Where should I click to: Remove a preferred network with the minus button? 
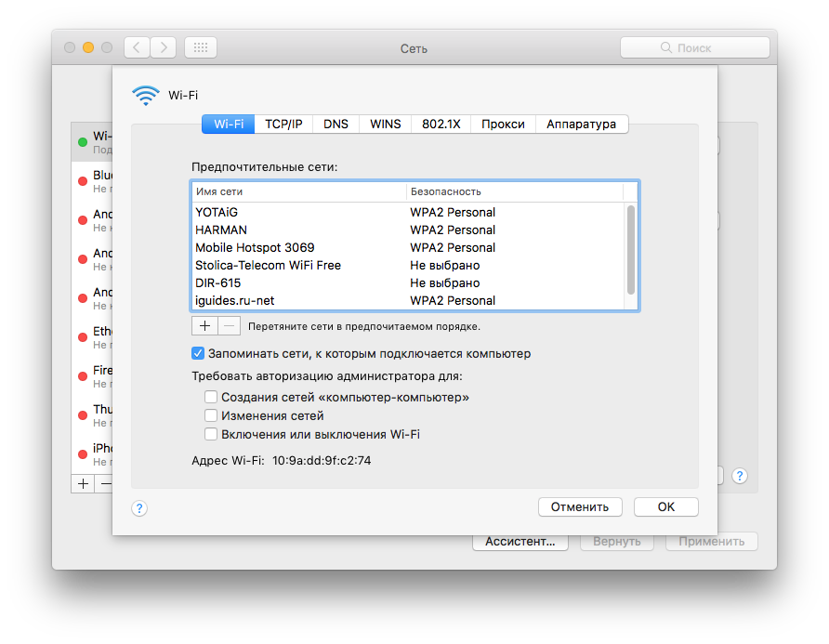(x=230, y=326)
